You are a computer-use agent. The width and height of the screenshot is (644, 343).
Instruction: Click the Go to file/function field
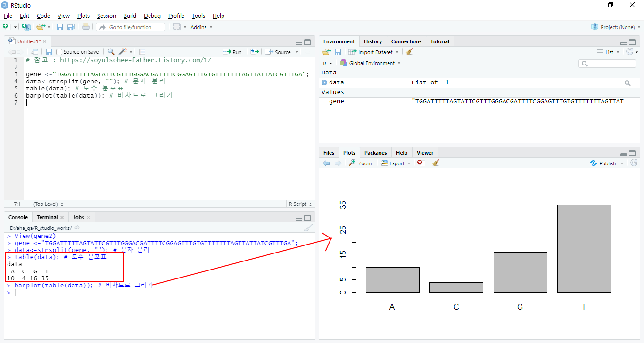[131, 27]
